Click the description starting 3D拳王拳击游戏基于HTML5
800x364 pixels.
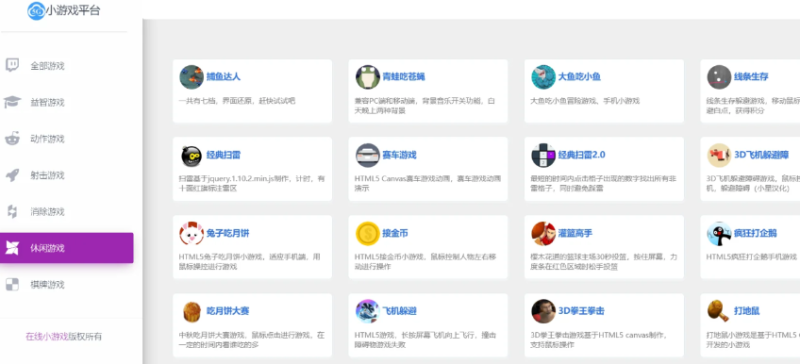599,340
